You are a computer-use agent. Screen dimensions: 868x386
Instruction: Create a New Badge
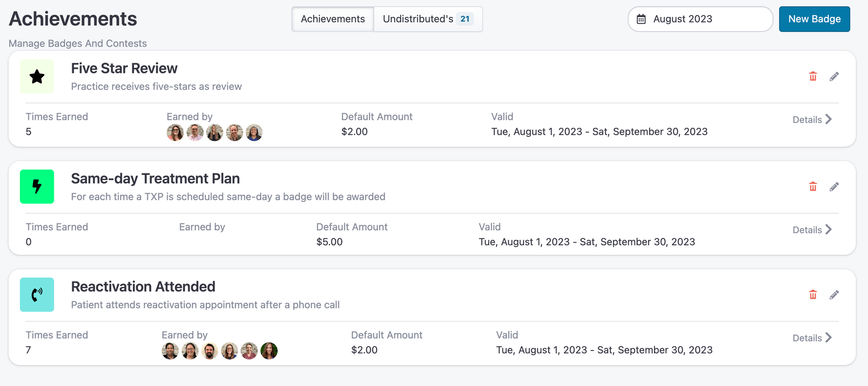(x=814, y=19)
